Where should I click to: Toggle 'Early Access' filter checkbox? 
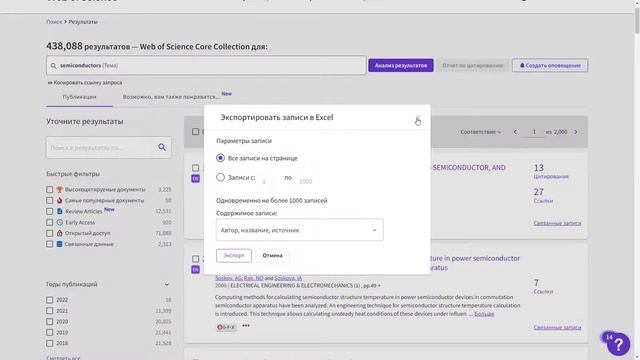point(49,222)
